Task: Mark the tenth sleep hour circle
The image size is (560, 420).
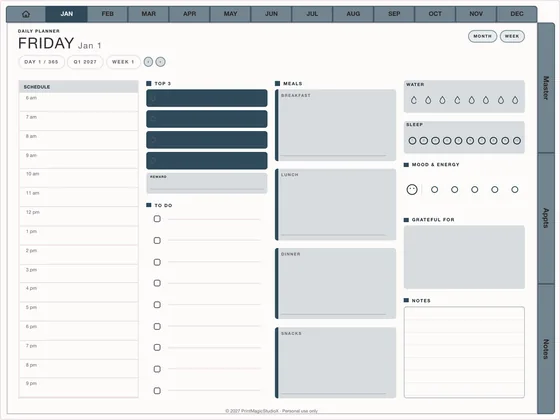Action: tap(517, 141)
